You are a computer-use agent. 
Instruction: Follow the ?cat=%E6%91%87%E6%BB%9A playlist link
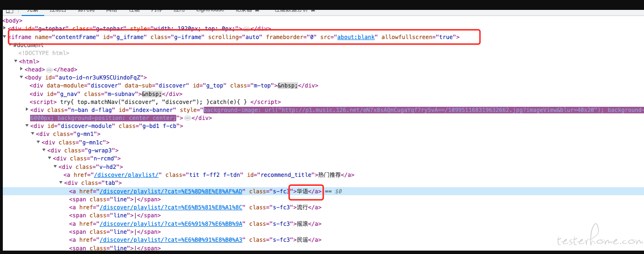click(171, 223)
